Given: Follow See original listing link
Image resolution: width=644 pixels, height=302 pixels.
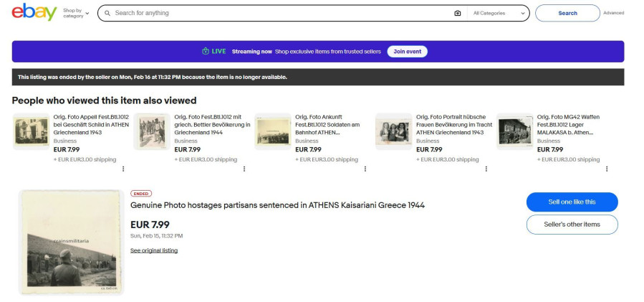Looking at the screenshot, I should coord(154,250).
